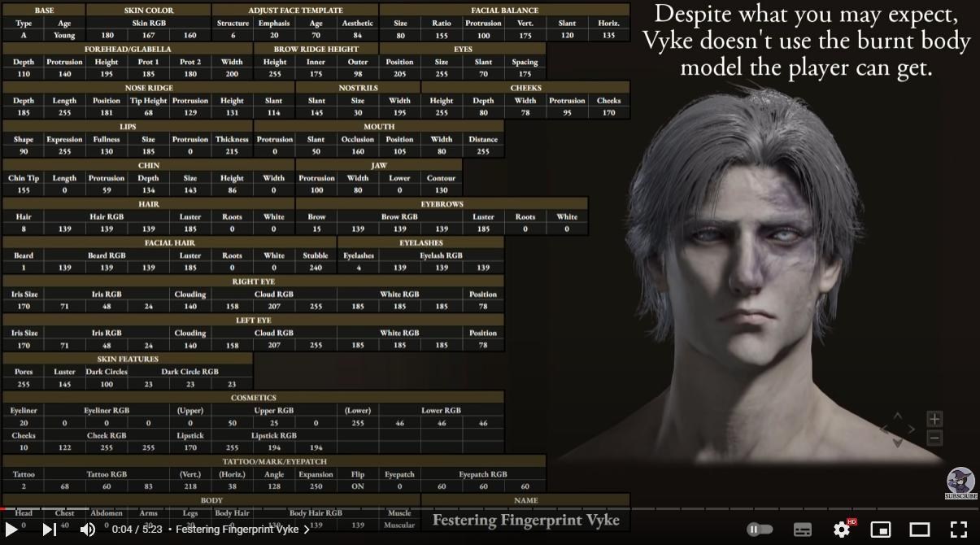Select the EYEBROWS section header
This screenshot has height=545, width=980.
442,204
